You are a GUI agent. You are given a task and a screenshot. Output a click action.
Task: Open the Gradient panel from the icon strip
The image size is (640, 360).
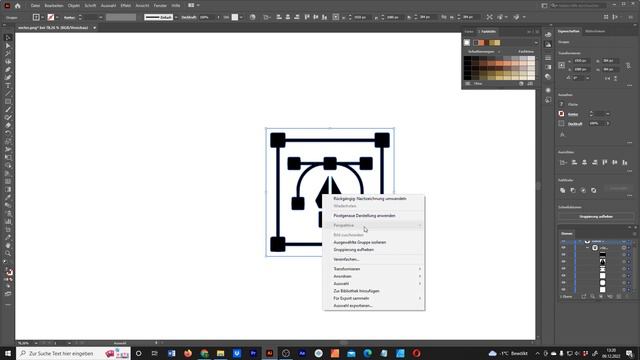548,67
